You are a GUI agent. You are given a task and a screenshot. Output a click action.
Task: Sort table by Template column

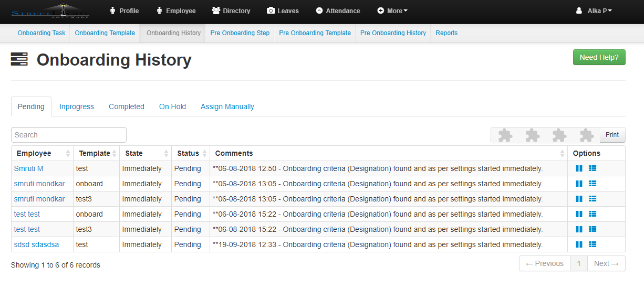(114, 154)
